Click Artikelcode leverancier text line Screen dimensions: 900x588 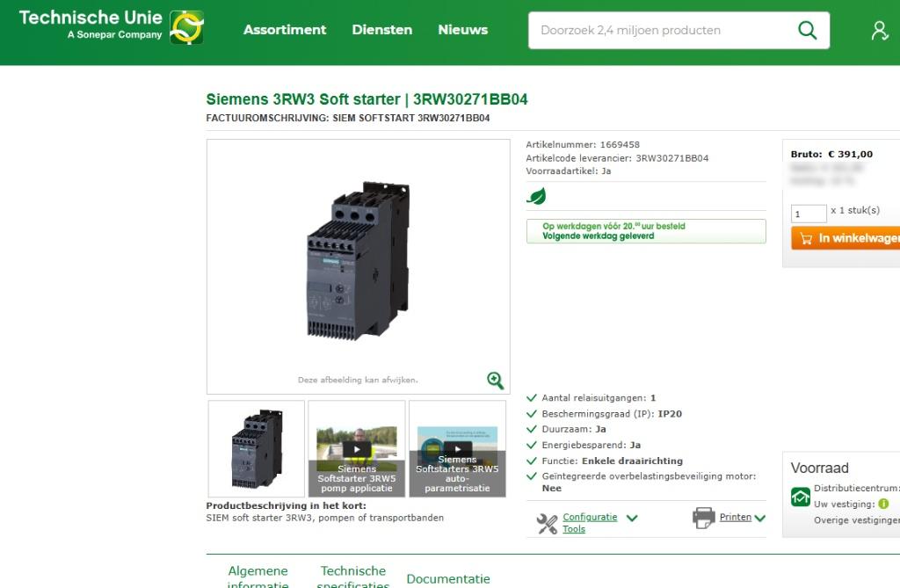617,158
